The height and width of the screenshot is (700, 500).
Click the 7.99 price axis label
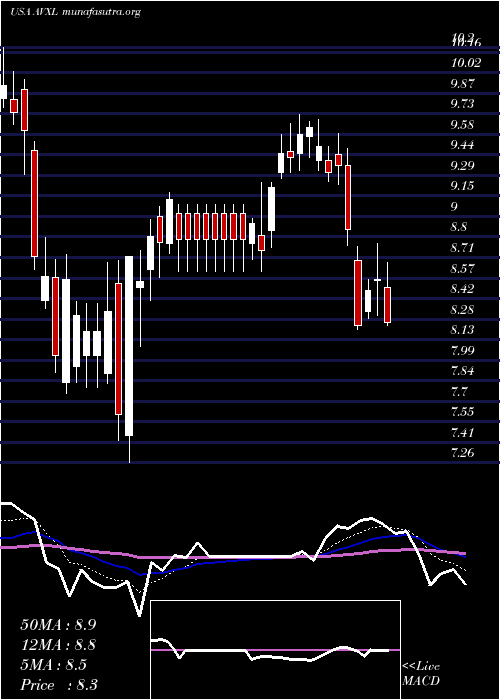462,350
